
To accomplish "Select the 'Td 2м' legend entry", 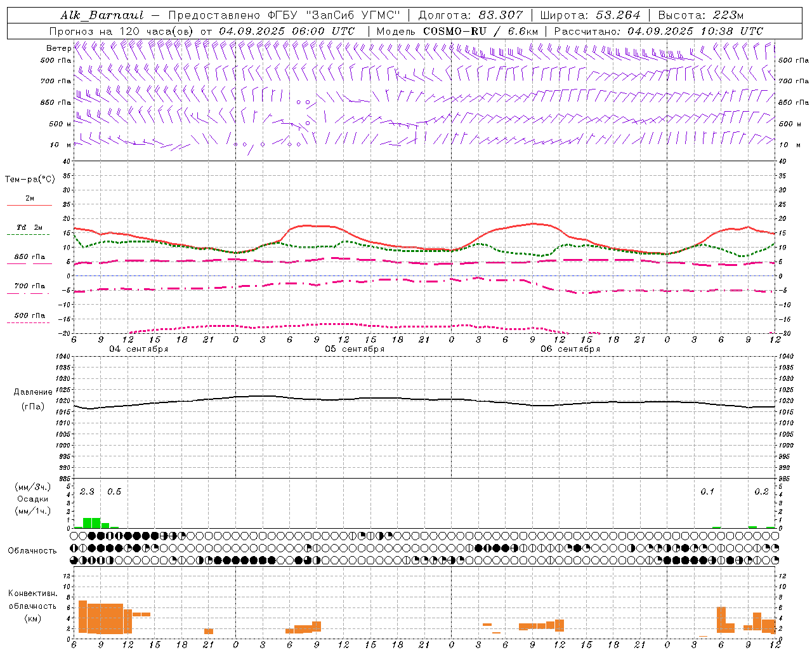I will coord(29,227).
